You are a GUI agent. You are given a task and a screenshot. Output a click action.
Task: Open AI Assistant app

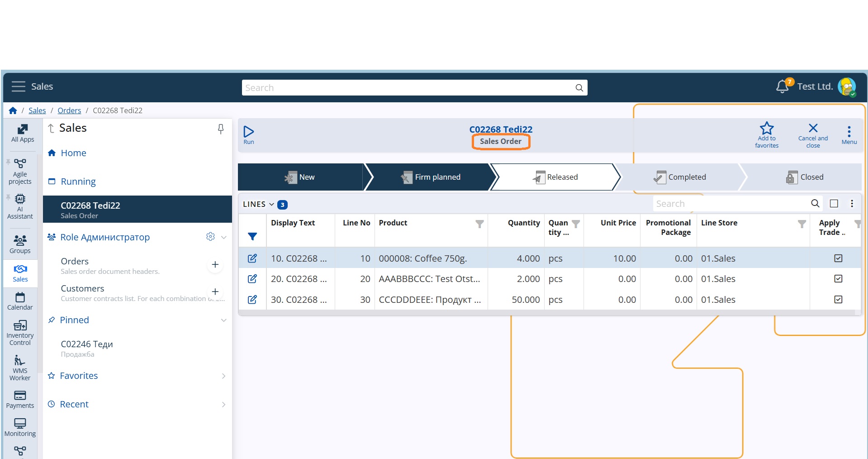point(20,206)
